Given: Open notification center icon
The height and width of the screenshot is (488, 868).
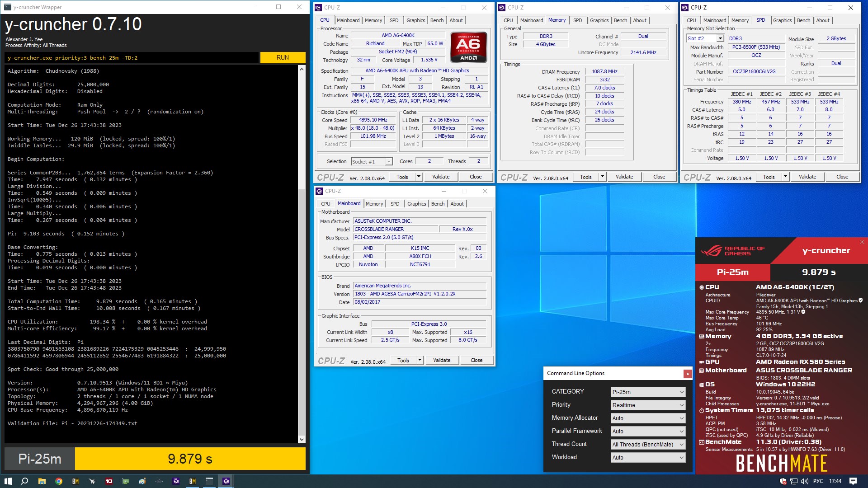Looking at the screenshot, I should pyautogui.click(x=853, y=481).
